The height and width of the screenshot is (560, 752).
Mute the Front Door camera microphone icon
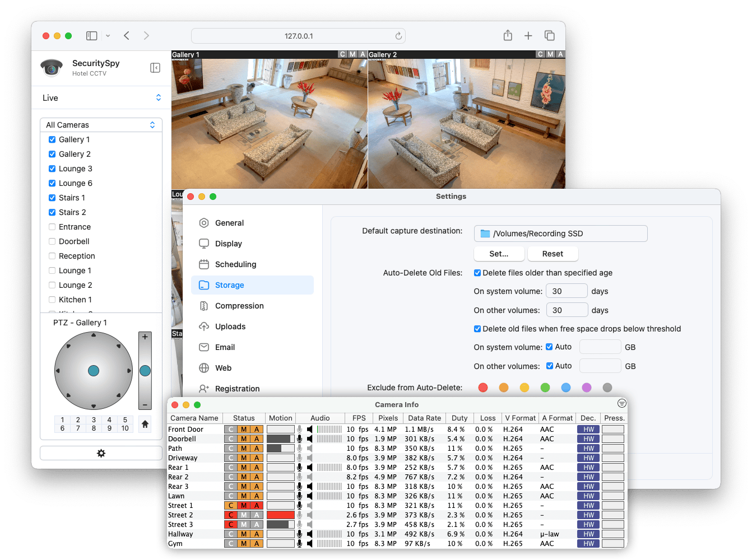click(300, 429)
